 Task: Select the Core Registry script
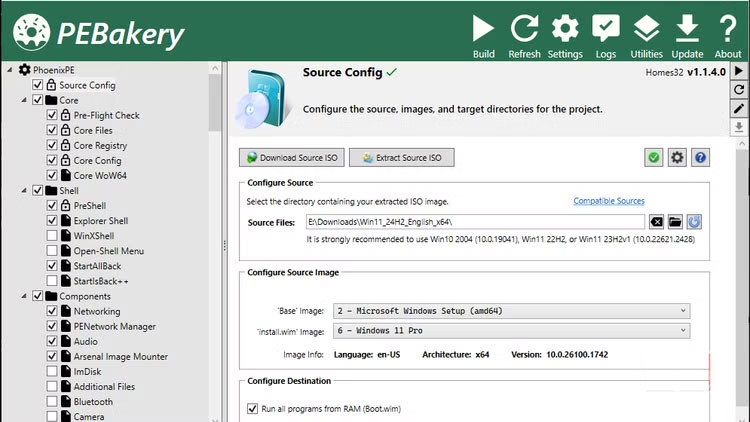tap(100, 145)
